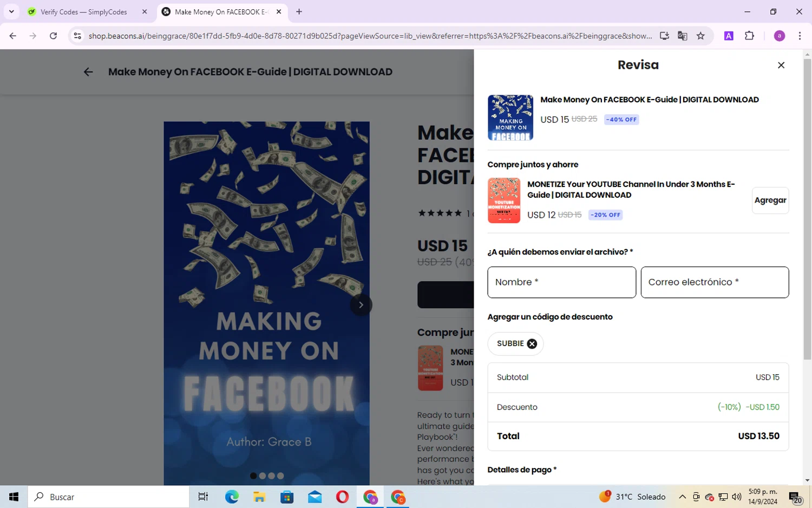Open the Chrome three-dot menu
Screen dimensions: 812x508
point(800,36)
